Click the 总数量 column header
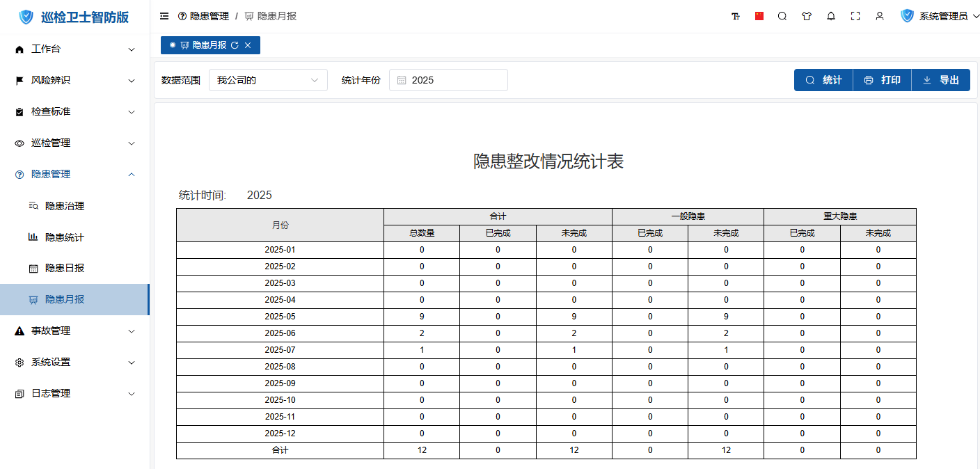This screenshot has height=469, width=980. coord(422,233)
